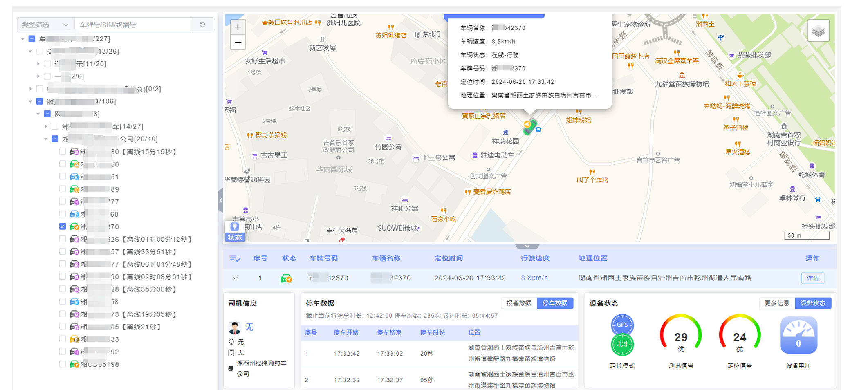Zoom in the map with the plus button

(x=238, y=27)
